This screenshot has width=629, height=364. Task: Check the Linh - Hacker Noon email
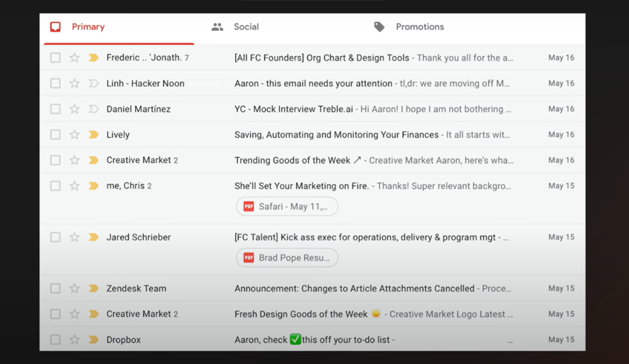click(55, 83)
